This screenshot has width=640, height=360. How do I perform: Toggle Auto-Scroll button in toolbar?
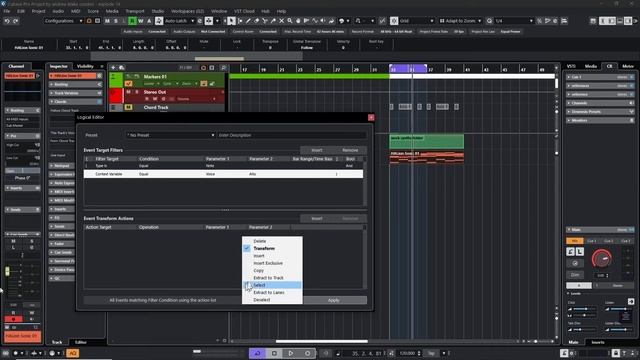tap(209, 21)
